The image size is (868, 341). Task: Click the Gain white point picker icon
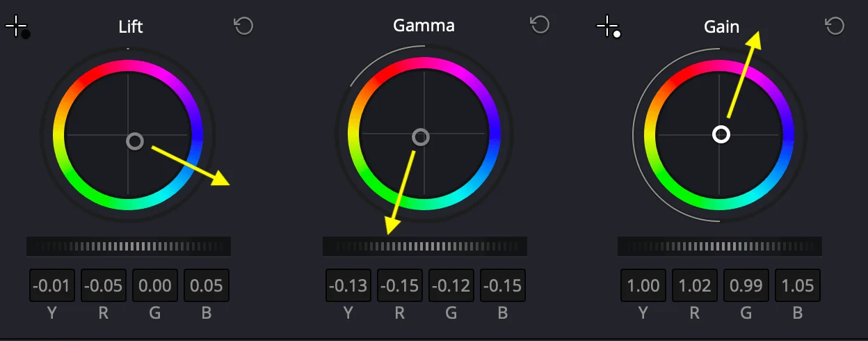click(x=609, y=28)
